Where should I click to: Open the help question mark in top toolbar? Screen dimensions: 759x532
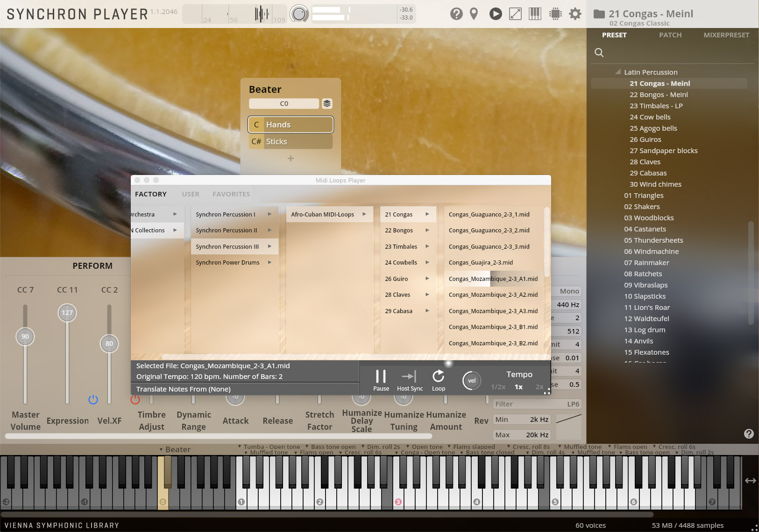456,14
